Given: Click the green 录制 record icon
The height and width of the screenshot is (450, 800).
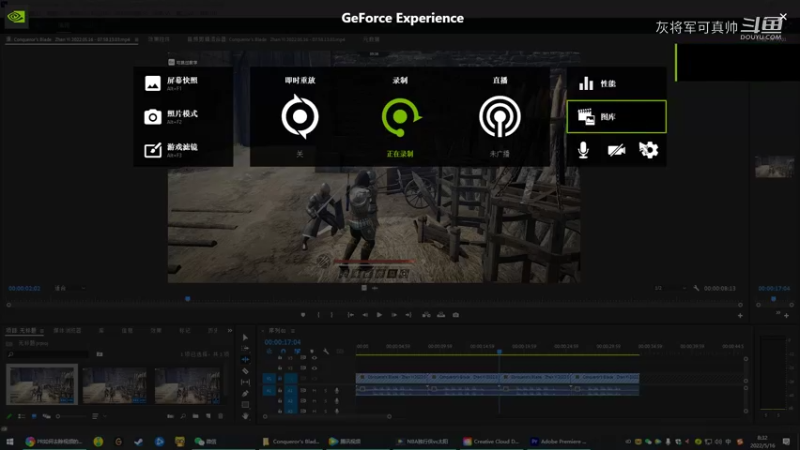Looking at the screenshot, I should point(401,117).
